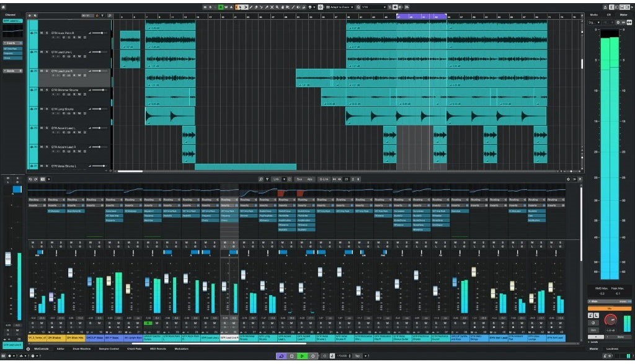
Task: Expand the Sends section in Inspector
Action: point(12,71)
